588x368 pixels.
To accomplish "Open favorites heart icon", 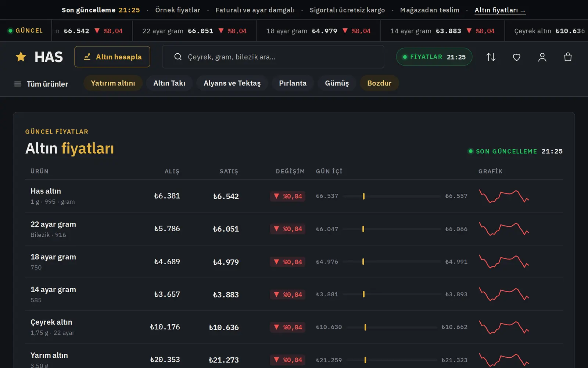I will tap(517, 57).
